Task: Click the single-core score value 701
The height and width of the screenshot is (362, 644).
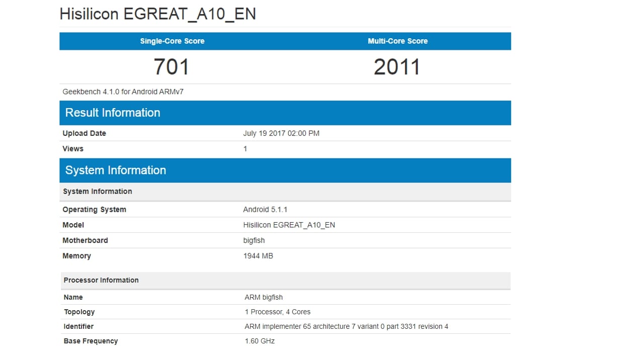Action: (172, 66)
